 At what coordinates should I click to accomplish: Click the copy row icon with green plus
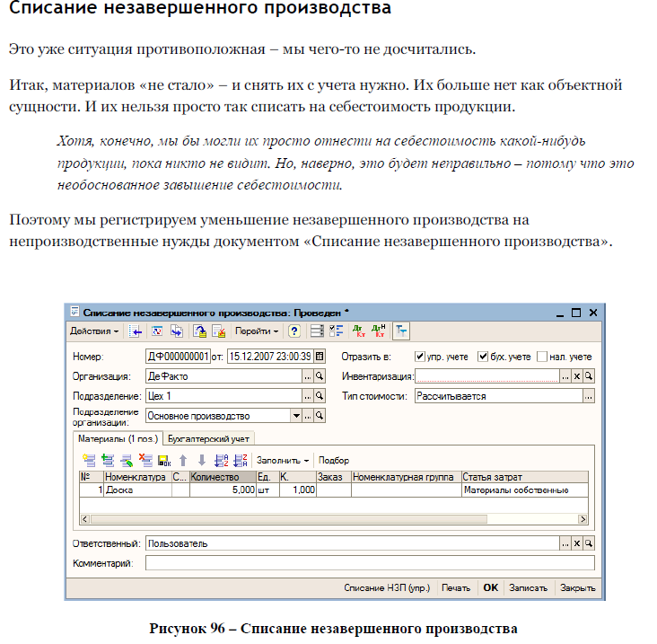[x=108, y=461]
